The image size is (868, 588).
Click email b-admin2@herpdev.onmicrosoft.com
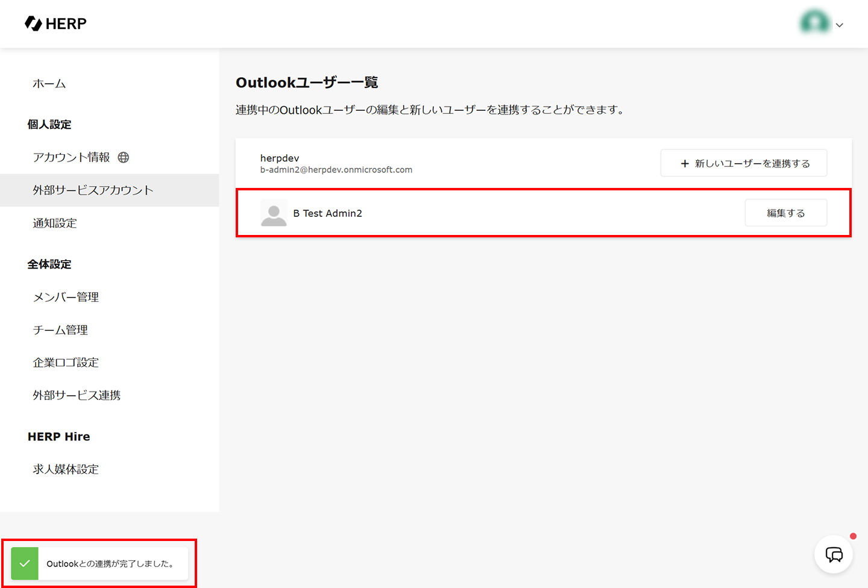[336, 170]
